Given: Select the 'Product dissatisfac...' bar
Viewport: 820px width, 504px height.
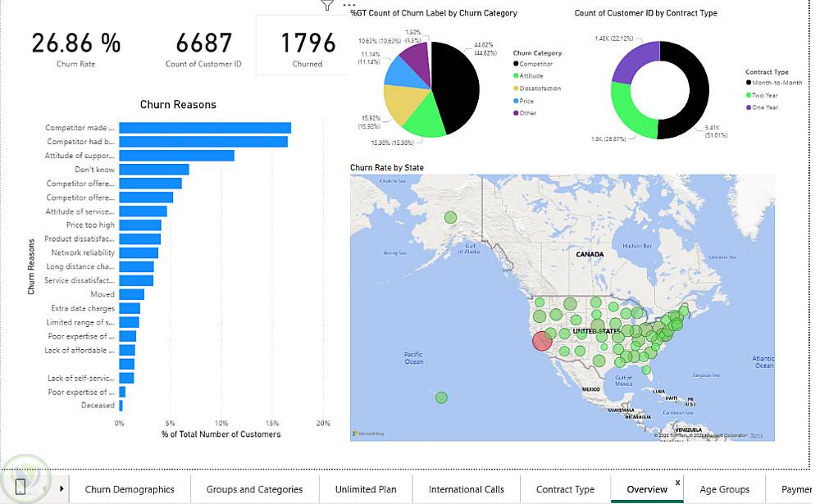Looking at the screenshot, I should click(x=139, y=239).
